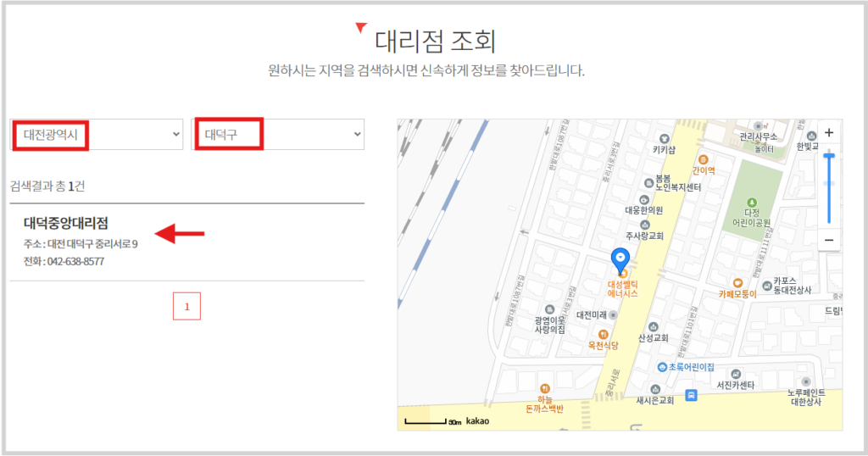Click the bus stop icon on map
The height and width of the screenshot is (456, 868).
[x=691, y=395]
